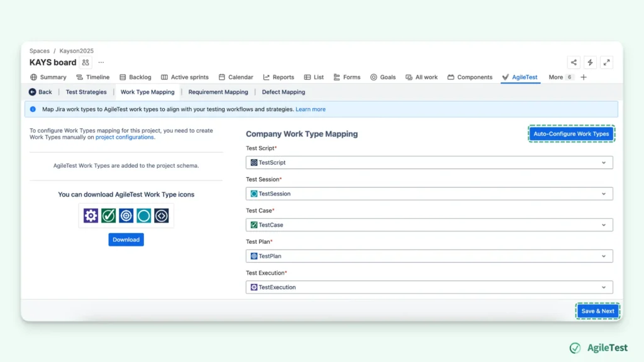Click the Company Work Type Mapping heading
This screenshot has width=644, height=362.
point(302,134)
